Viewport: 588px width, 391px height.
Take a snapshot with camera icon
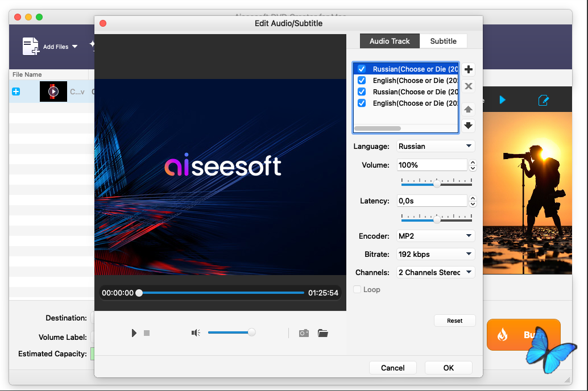coord(304,333)
